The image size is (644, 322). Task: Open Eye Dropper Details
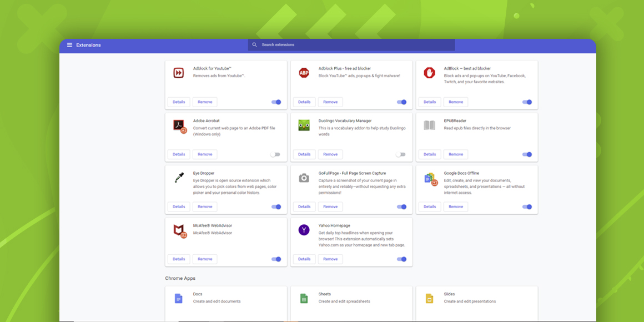coord(179,207)
